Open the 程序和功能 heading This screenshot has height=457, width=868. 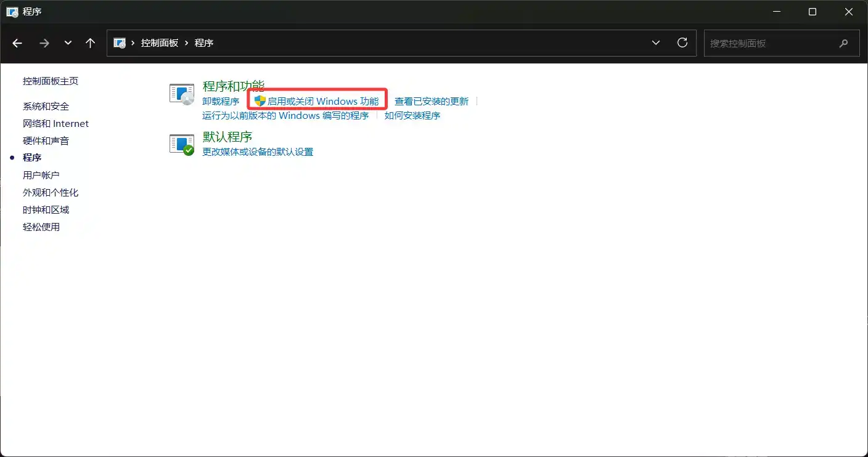pos(234,86)
